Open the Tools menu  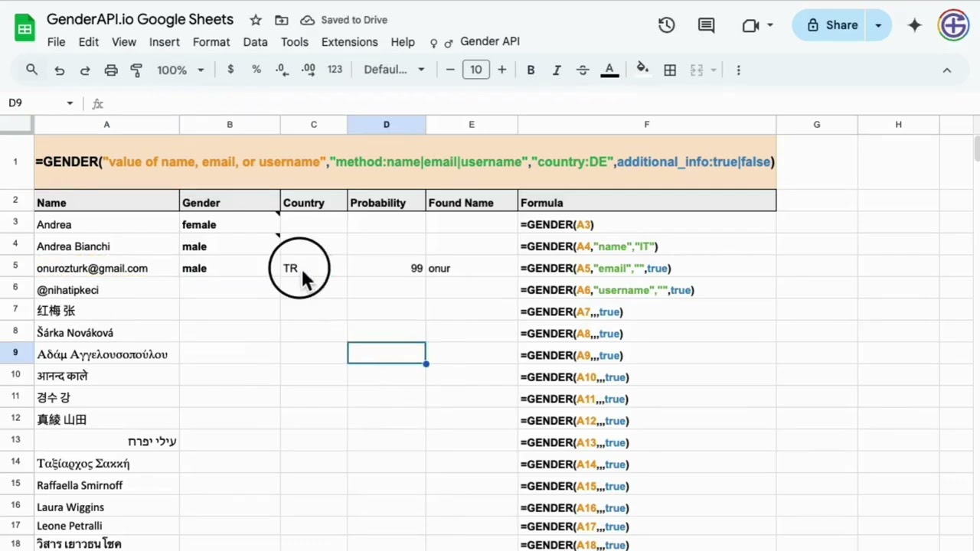(x=295, y=42)
